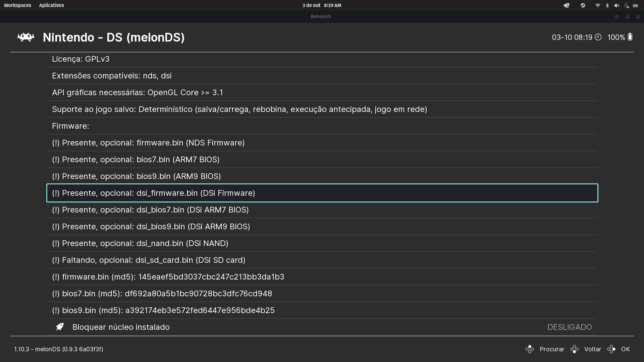The height and width of the screenshot is (362, 644).
Task: Open the Workspaces menu
Action: pos(17,5)
